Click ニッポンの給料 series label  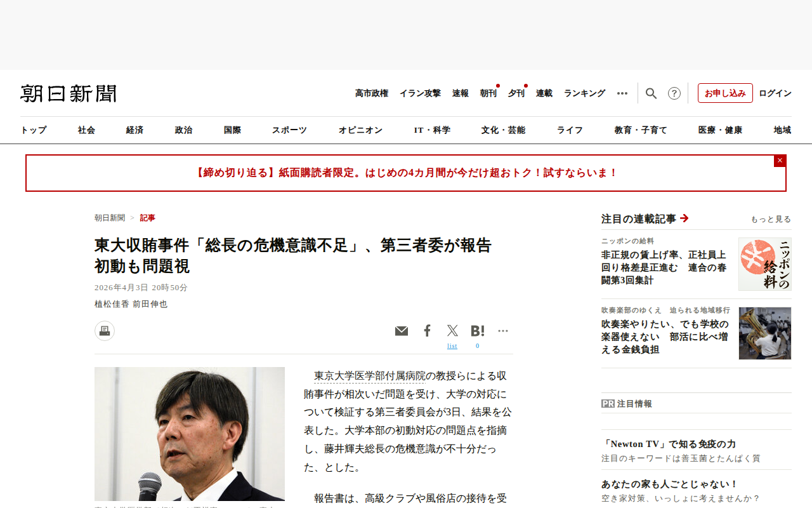pos(627,241)
